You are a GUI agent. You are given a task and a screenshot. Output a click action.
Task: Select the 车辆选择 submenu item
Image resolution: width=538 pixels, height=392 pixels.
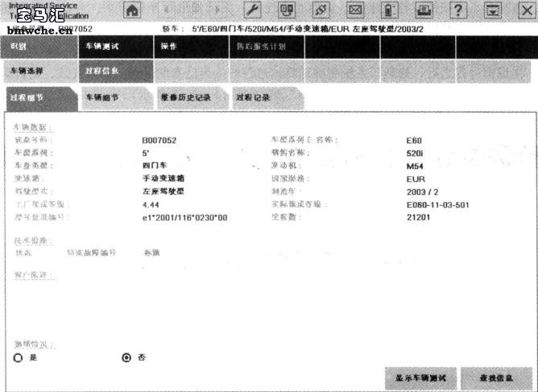(41, 72)
